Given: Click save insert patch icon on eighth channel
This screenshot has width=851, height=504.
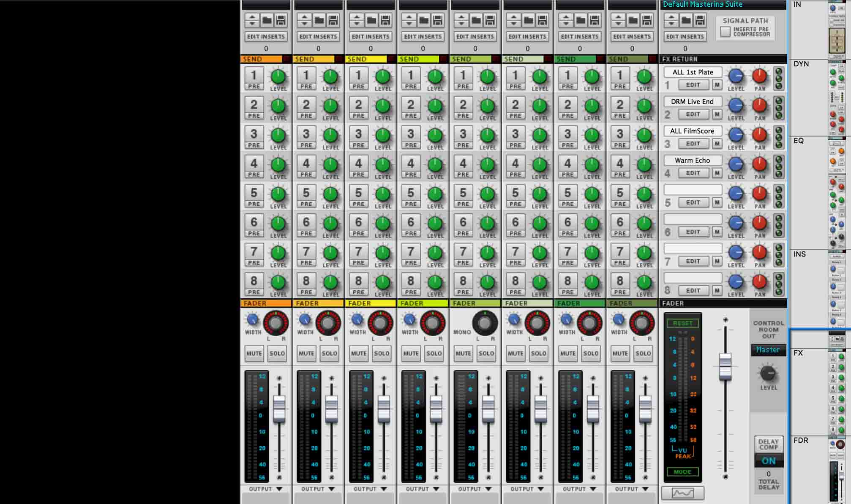Looking at the screenshot, I should 646,20.
